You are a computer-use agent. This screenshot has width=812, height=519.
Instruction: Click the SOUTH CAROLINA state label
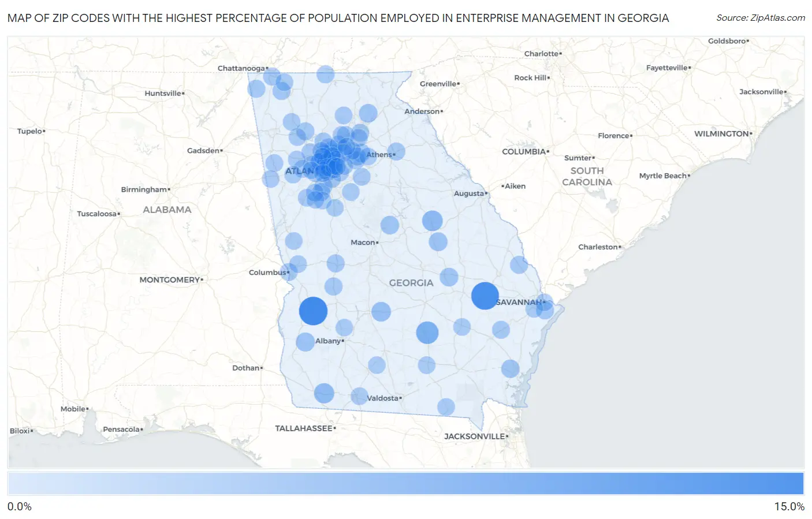(x=587, y=177)
